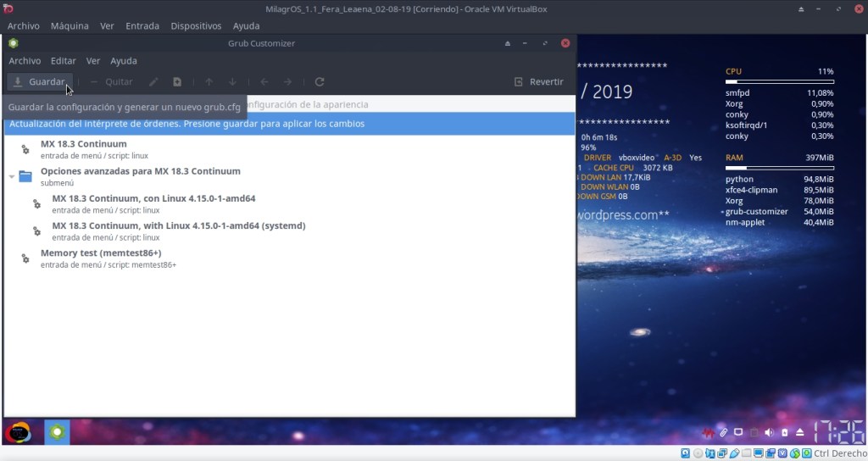The image size is (868, 461).
Task: Open Grub Customizer's Editar menu
Action: pyautogui.click(x=64, y=61)
